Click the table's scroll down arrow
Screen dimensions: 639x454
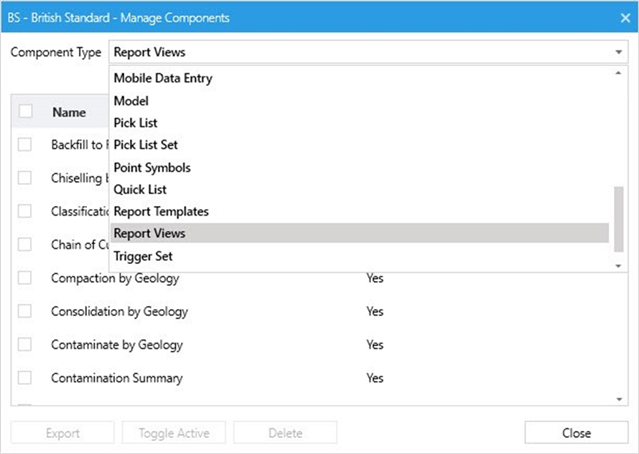(619, 399)
